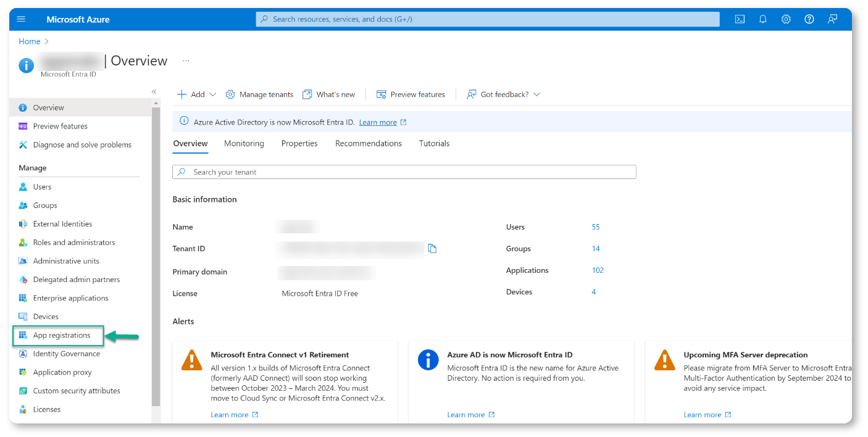The width and height of the screenshot is (868, 437).
Task: Switch to the Recommendations tab
Action: pos(369,143)
